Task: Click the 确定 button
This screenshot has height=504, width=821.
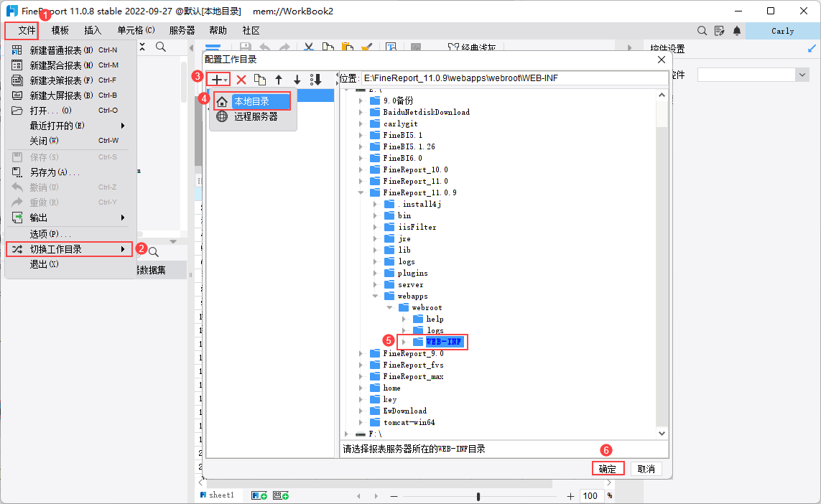Action: 608,469
